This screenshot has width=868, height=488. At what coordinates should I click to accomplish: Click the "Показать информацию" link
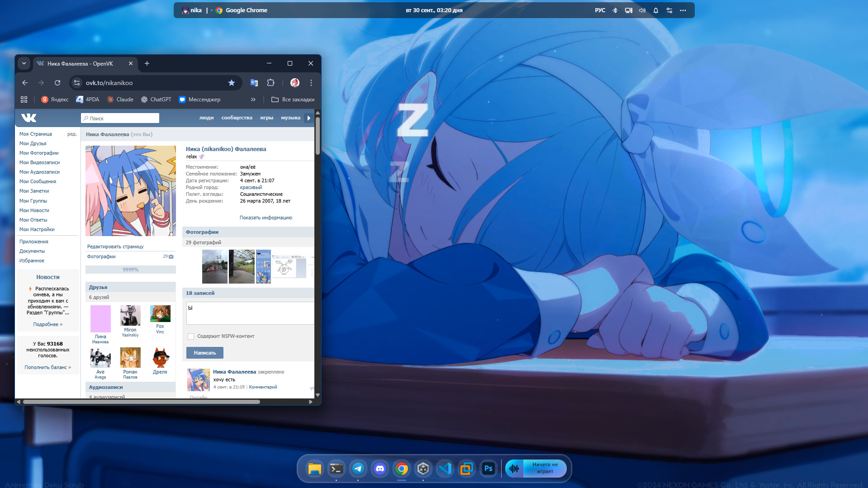[x=266, y=218]
